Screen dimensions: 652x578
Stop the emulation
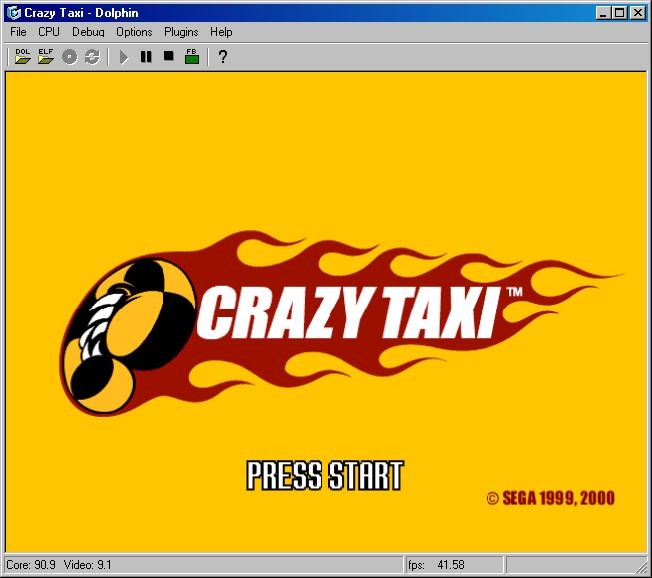coord(168,56)
